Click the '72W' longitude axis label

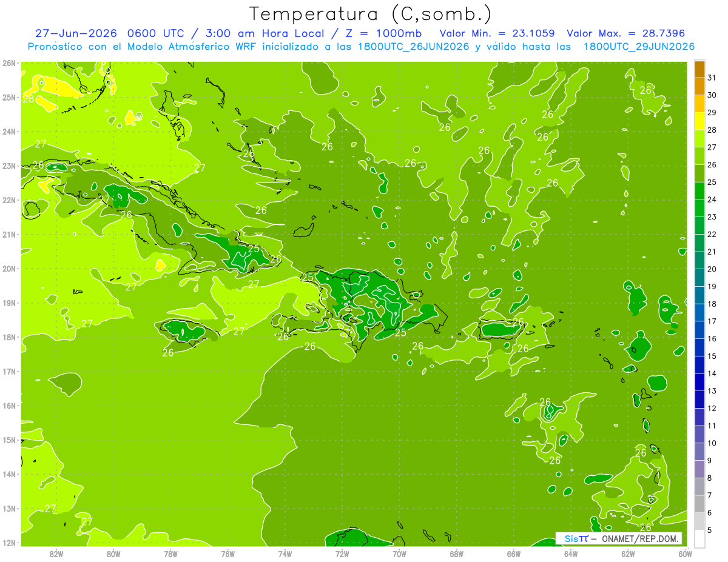pos(342,554)
